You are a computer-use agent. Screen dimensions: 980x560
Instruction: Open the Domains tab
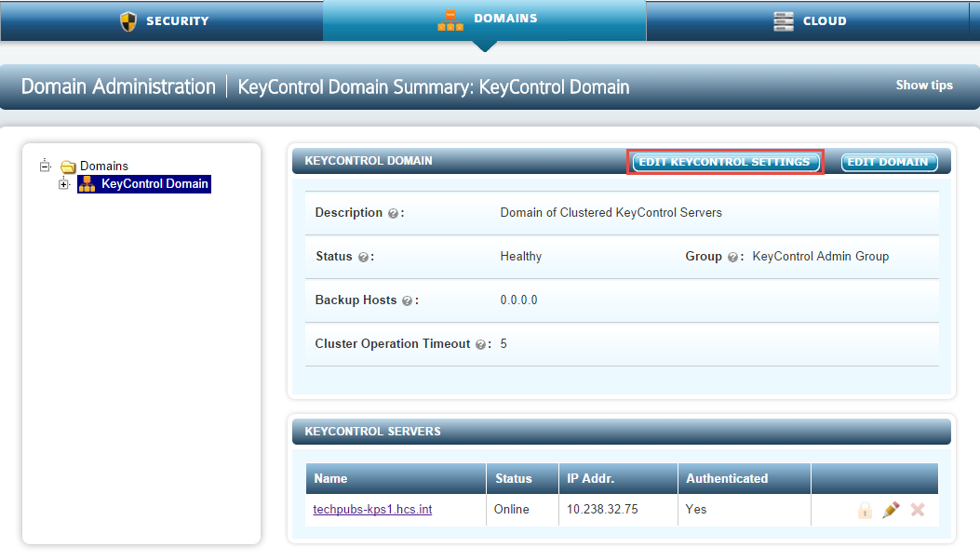click(x=484, y=20)
